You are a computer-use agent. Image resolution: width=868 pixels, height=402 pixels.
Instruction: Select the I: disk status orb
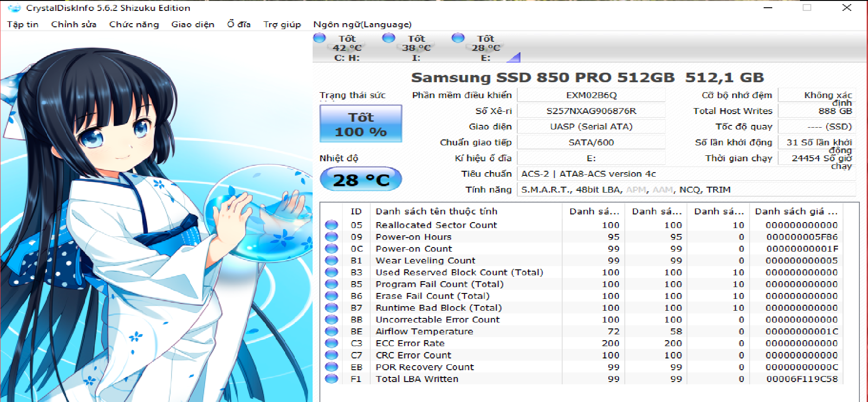click(x=388, y=38)
